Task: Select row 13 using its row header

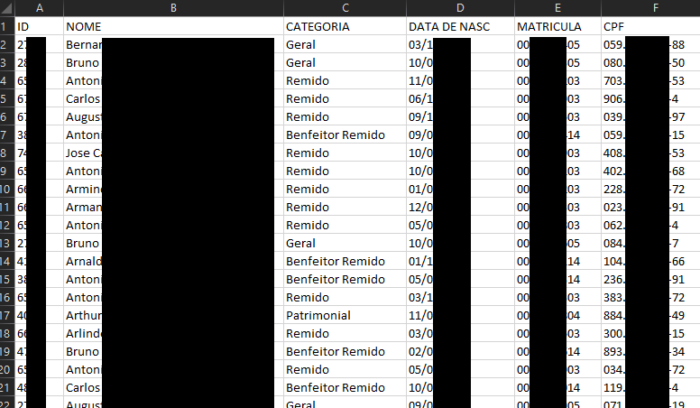Action: click(x=6, y=242)
